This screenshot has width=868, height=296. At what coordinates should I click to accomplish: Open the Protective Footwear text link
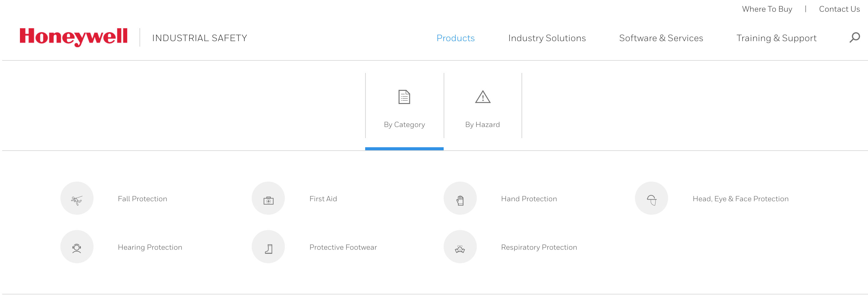[x=343, y=248]
